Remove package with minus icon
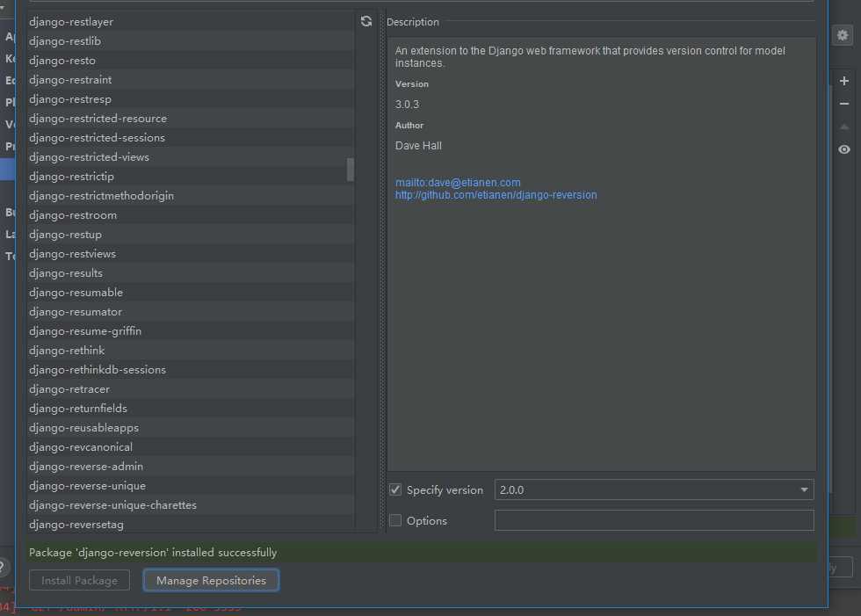861x616 pixels. tap(844, 104)
